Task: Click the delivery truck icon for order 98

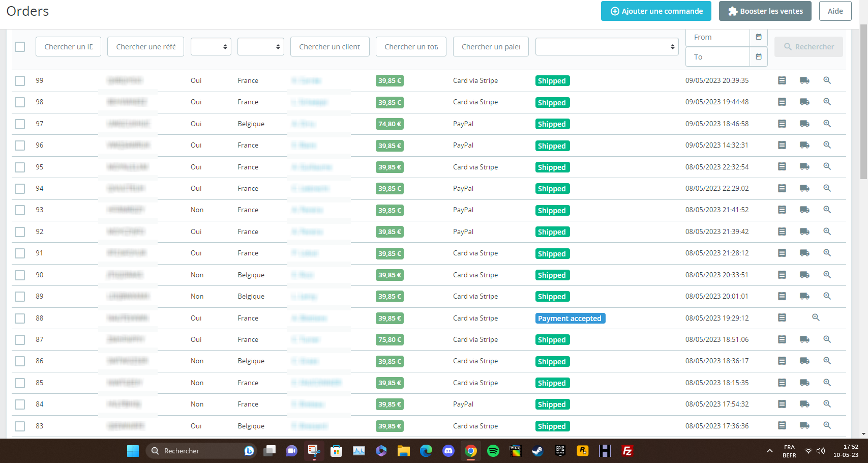Action: 804,102
